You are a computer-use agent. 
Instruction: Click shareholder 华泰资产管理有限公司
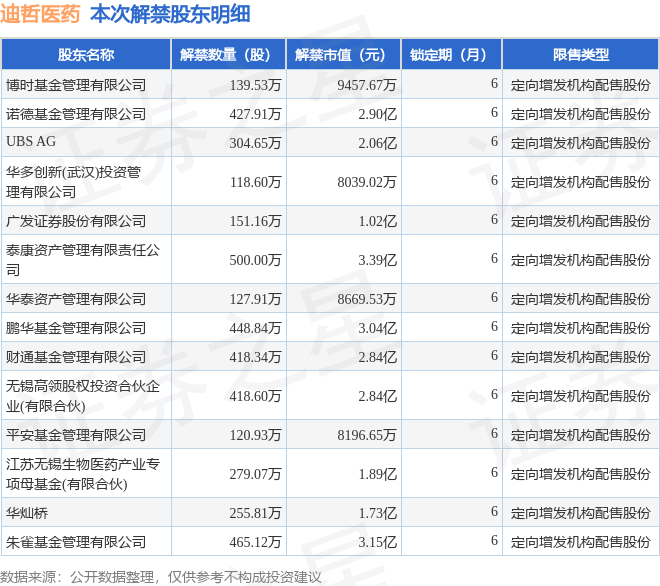76,299
